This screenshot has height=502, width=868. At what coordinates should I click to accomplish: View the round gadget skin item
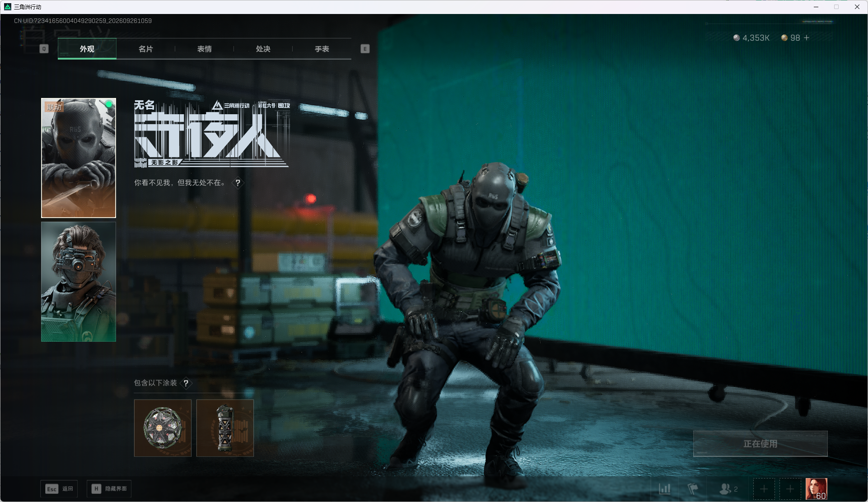click(163, 428)
